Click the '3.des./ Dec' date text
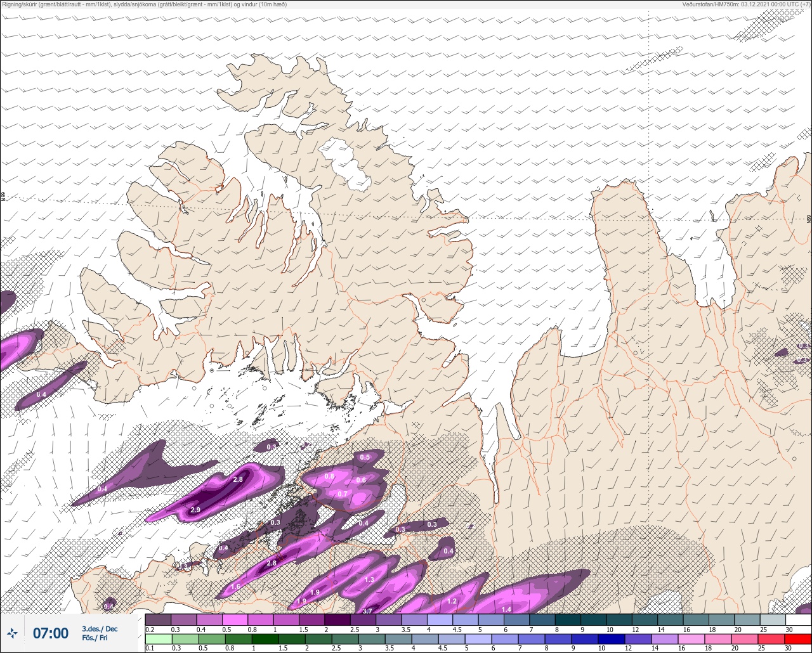This screenshot has width=812, height=653. [x=100, y=629]
